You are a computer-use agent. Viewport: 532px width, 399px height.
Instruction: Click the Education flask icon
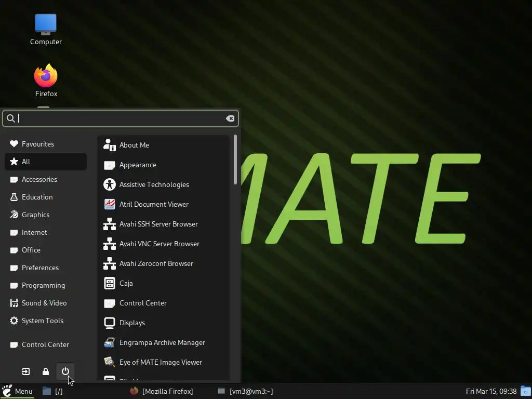14,197
